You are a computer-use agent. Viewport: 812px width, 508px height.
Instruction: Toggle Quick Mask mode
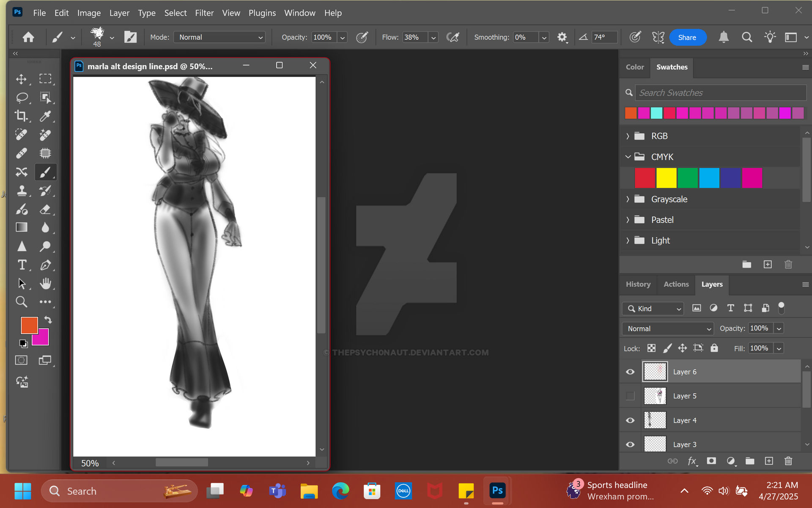pyautogui.click(x=21, y=360)
